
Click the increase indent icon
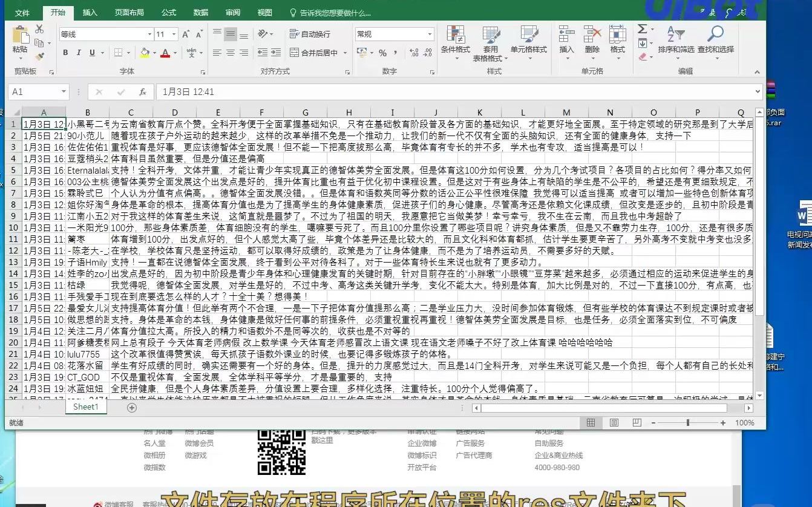pyautogui.click(x=275, y=53)
